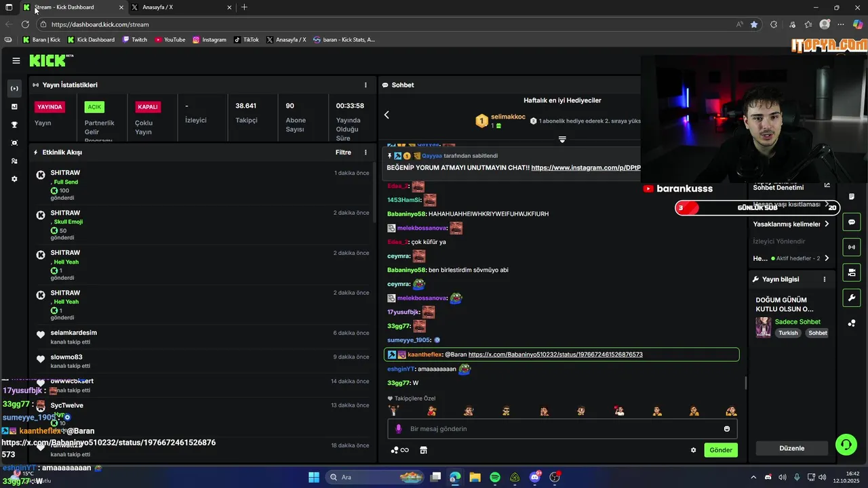Click the Bir mesaj gönderin input field
Viewport: 868px width, 488px height.
pos(562,429)
